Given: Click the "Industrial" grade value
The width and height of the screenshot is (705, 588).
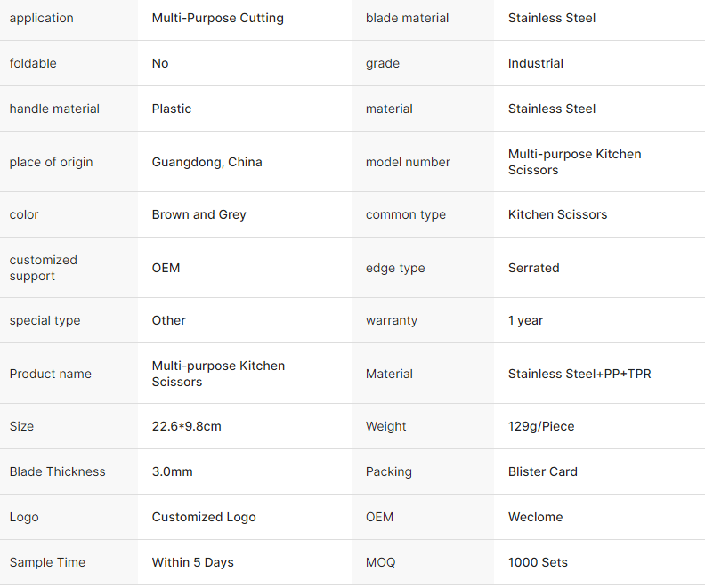Looking at the screenshot, I should tap(535, 63).
